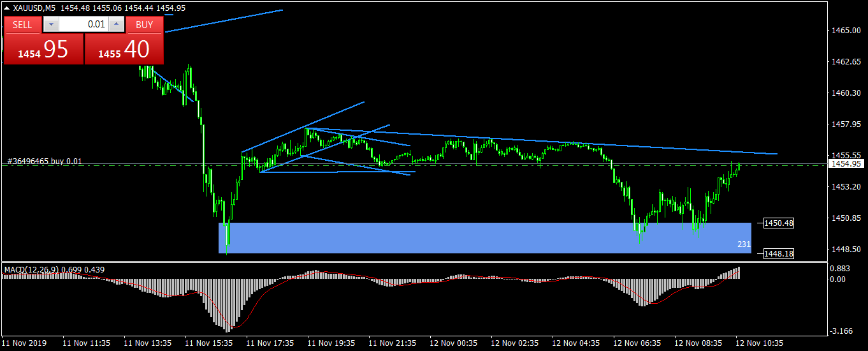868x351 pixels.
Task: Click the 1460.30 price axis label
Action: (845, 93)
